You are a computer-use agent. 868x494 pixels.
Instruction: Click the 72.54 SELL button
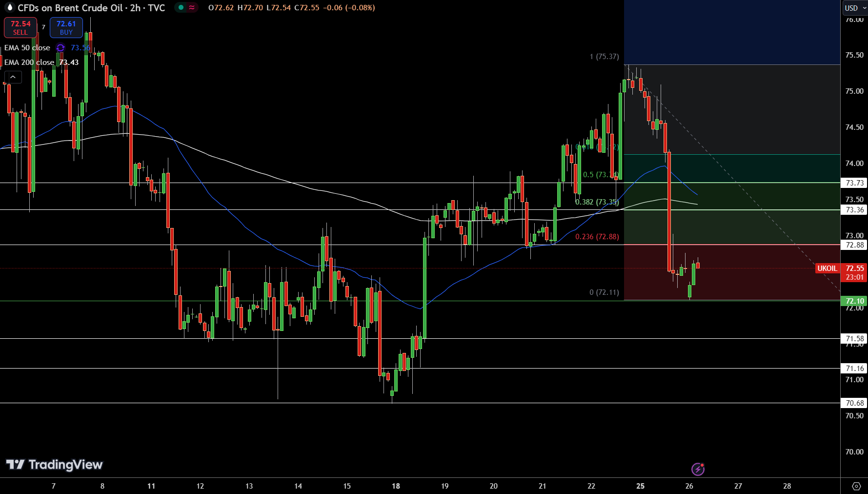tap(20, 28)
